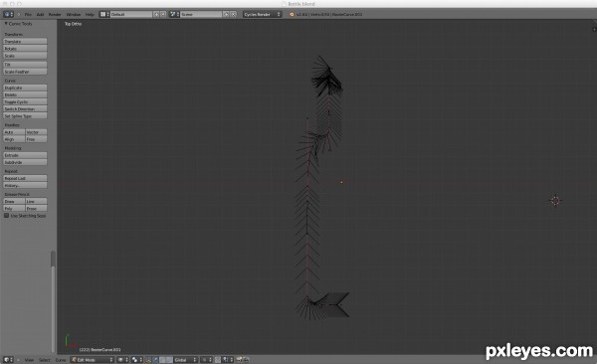Set handles to Vector
The height and width of the screenshot is (364, 597).
pos(36,132)
